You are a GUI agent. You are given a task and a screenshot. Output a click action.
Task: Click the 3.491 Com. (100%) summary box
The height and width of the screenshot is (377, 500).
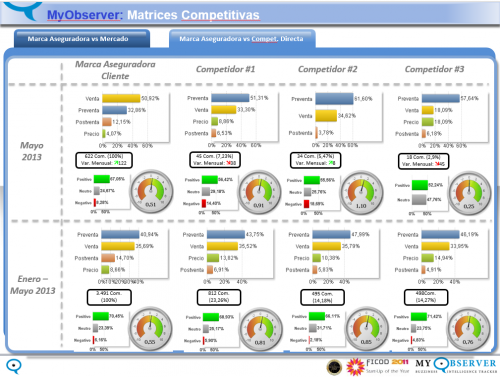coord(109,297)
